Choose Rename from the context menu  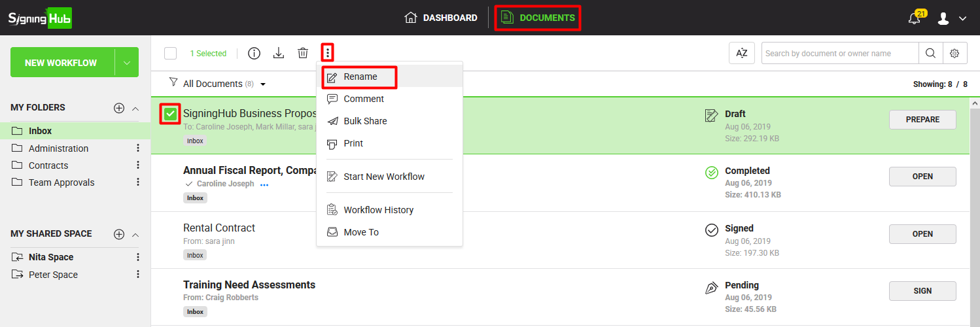click(x=360, y=77)
